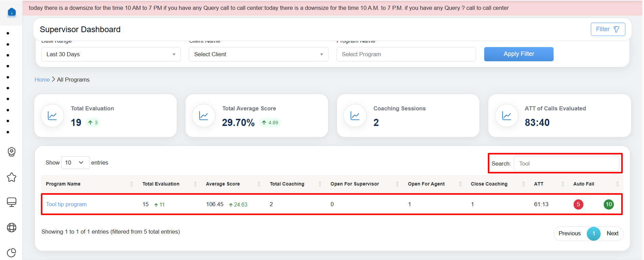Click the Search input field in the table

click(566, 164)
